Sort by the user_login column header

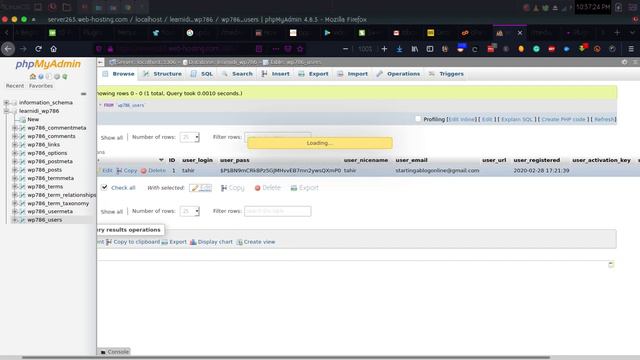tap(198, 160)
